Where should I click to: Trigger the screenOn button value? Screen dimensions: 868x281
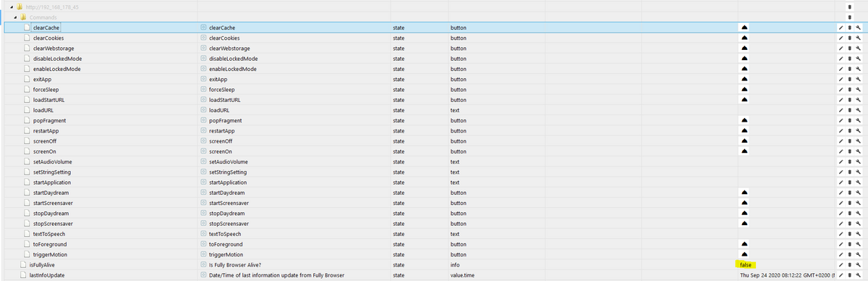744,151
